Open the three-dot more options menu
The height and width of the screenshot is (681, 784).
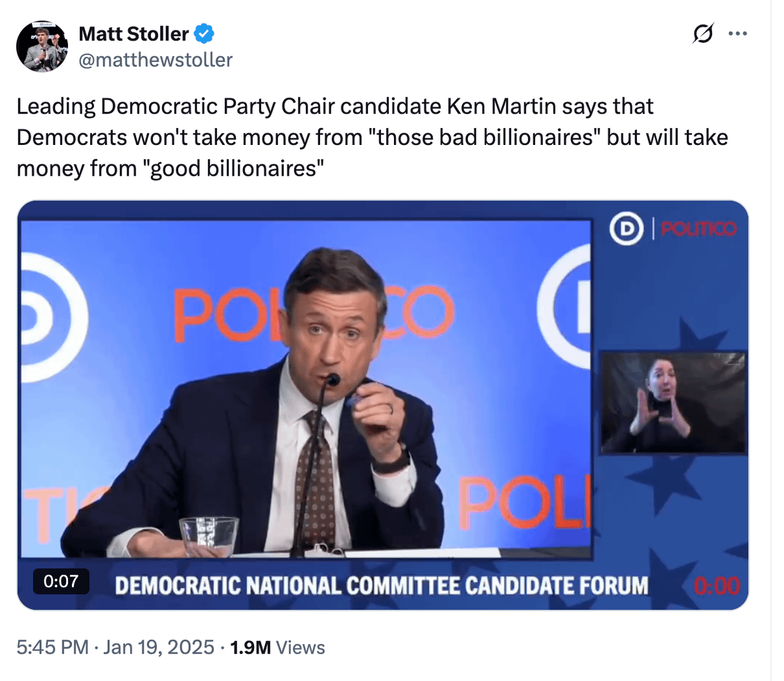[x=738, y=33]
